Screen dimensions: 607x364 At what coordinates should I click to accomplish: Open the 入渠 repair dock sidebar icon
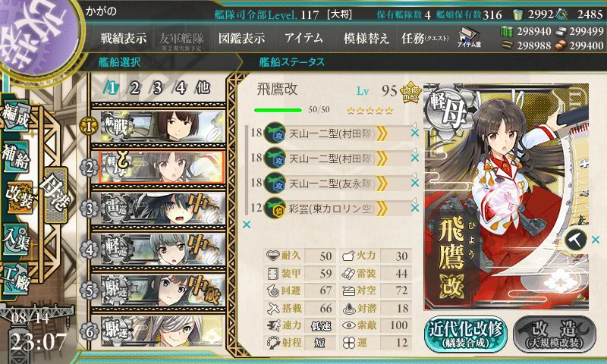click(x=16, y=239)
